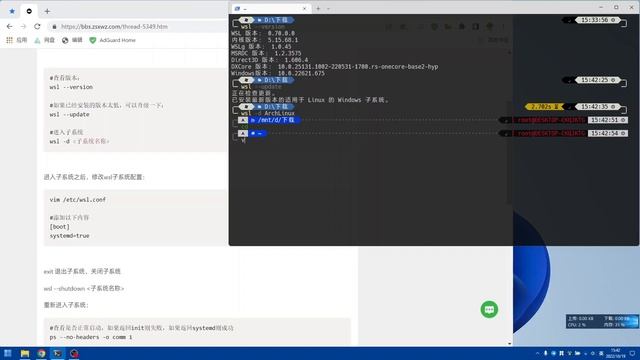
Task: Select the active second Chrome tab
Action: pyautogui.click(x=29, y=11)
